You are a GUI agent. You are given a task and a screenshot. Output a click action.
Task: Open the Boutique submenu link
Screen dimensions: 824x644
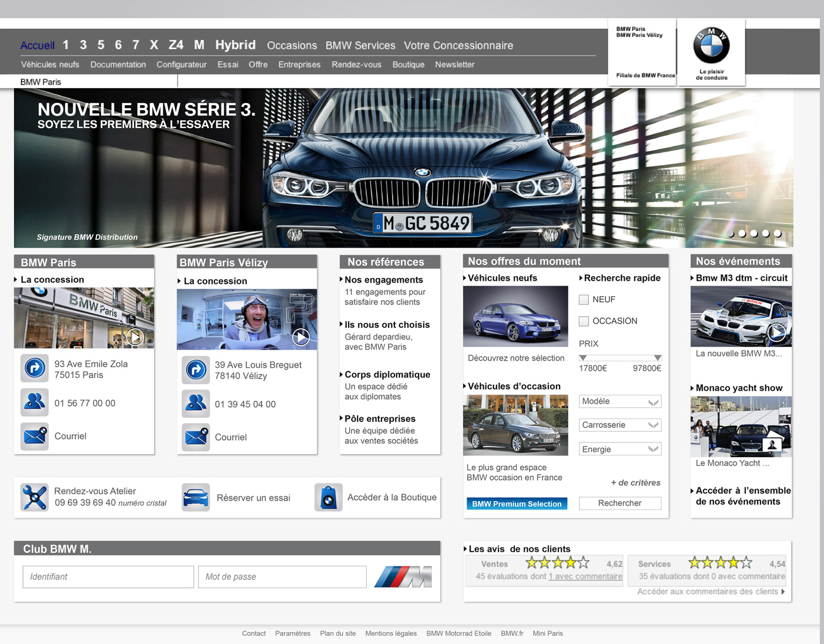coord(408,65)
